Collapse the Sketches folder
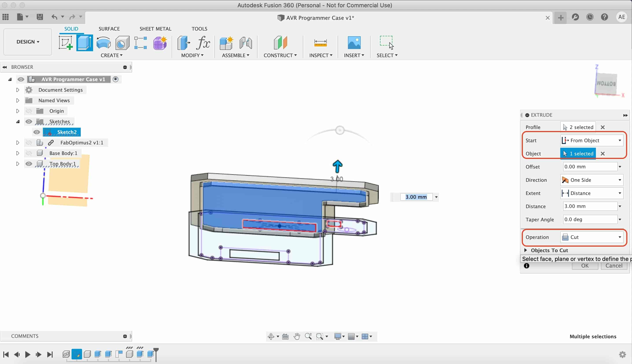The height and width of the screenshot is (364, 632). coord(18,122)
